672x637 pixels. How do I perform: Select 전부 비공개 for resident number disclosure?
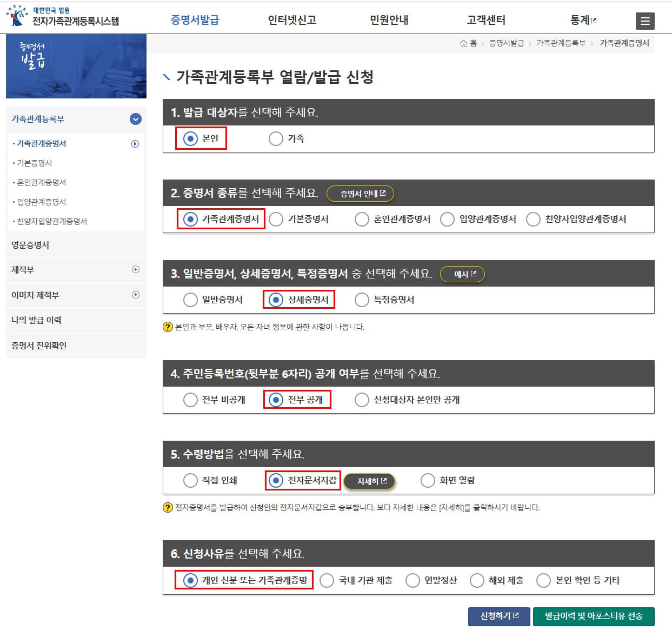pyautogui.click(x=190, y=400)
